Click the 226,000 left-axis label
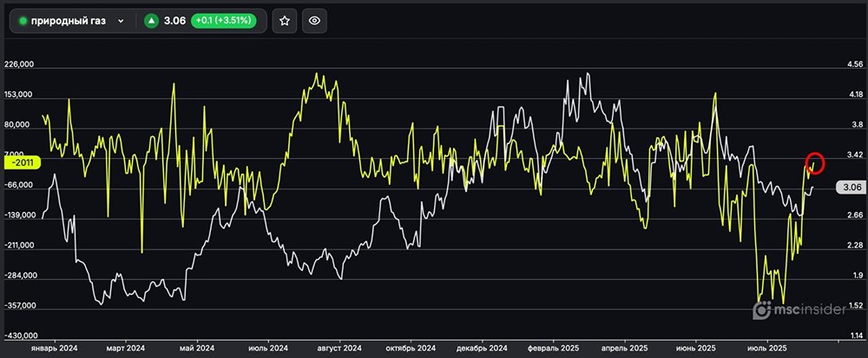Image resolution: width=868 pixels, height=358 pixels. pyautogui.click(x=19, y=64)
